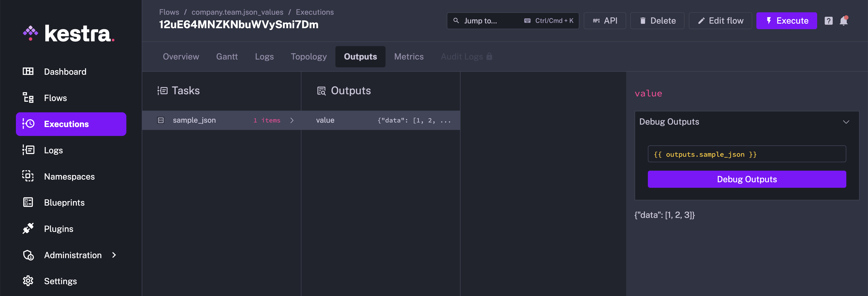Open help using the question mark icon

828,20
